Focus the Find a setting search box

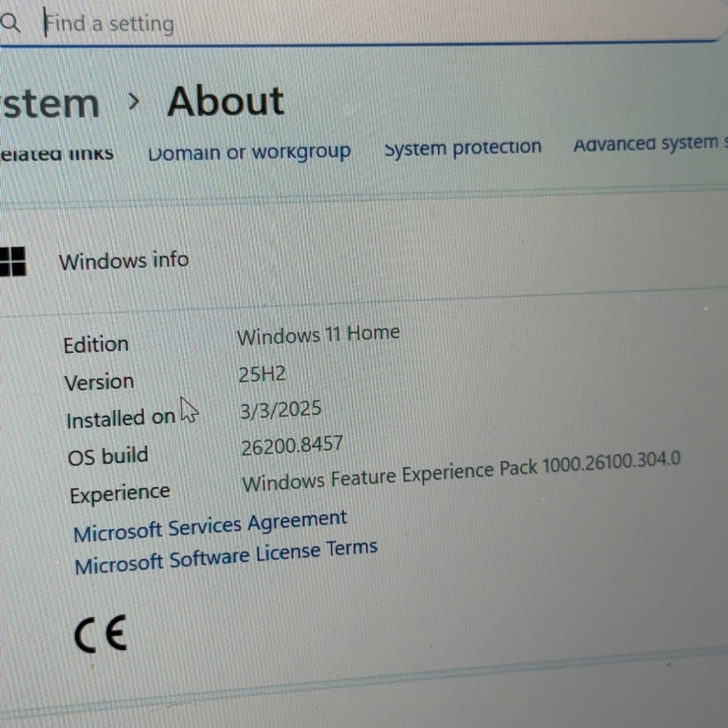click(359, 23)
